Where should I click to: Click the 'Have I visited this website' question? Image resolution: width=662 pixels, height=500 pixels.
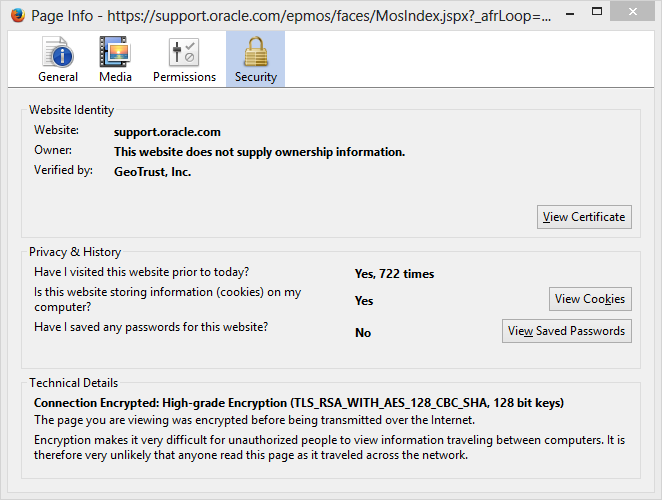[141, 272]
